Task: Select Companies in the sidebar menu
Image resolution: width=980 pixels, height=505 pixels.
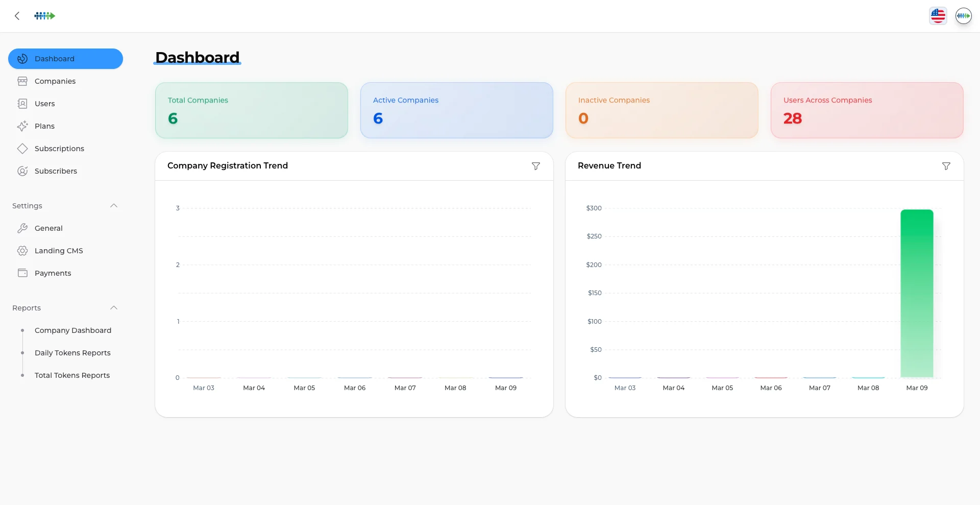Action: click(55, 81)
